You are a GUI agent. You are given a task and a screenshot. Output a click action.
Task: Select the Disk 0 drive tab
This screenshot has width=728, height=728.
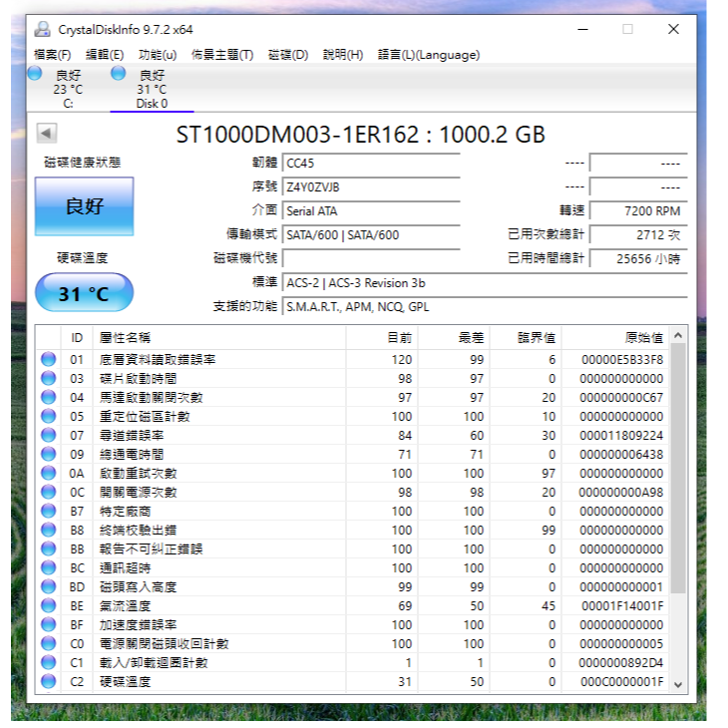click(152, 89)
